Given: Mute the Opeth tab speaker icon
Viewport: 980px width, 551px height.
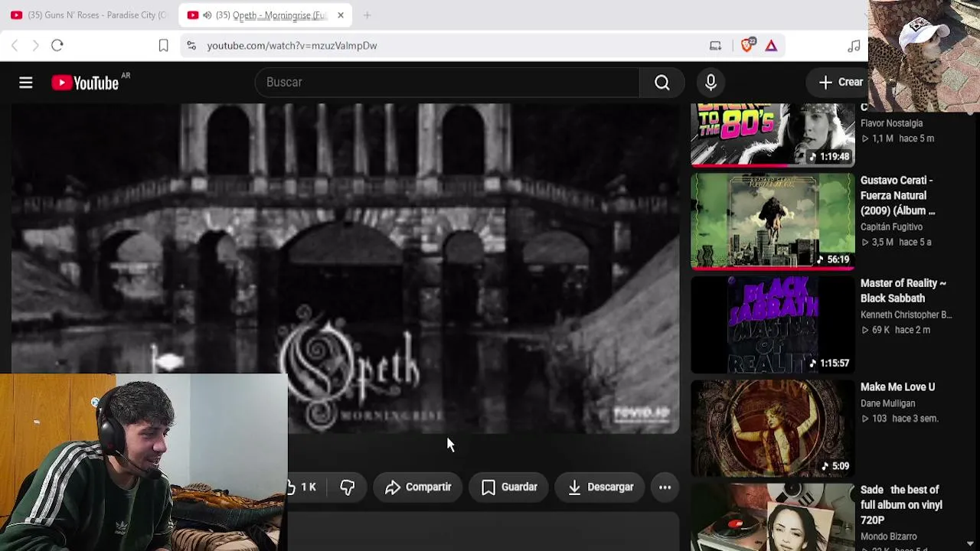Looking at the screenshot, I should click(x=207, y=15).
